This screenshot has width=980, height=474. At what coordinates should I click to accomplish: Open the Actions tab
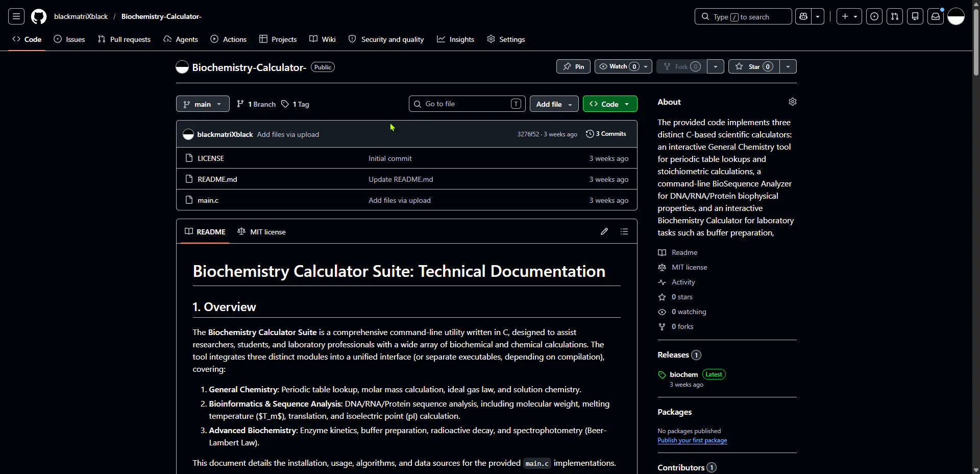(229, 39)
